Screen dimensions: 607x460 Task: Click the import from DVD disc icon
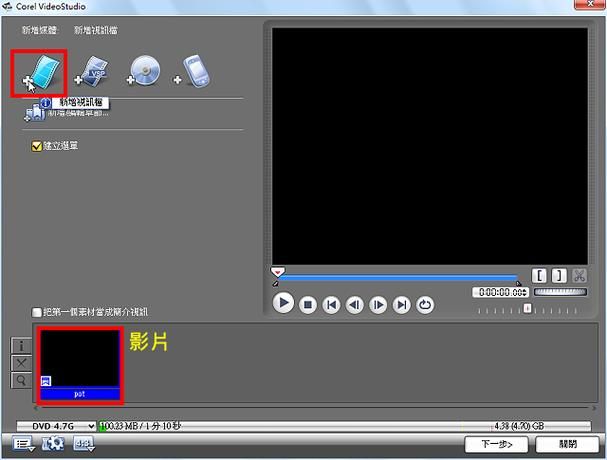click(x=145, y=72)
